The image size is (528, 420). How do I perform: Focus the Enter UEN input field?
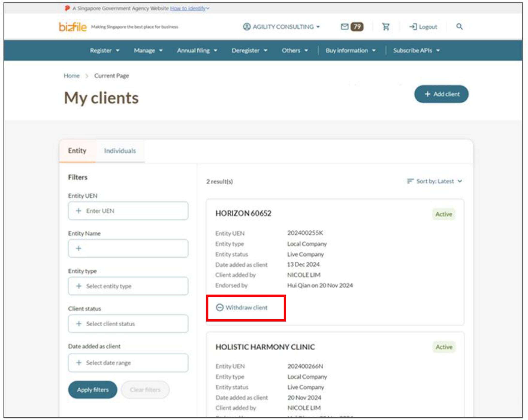(128, 210)
